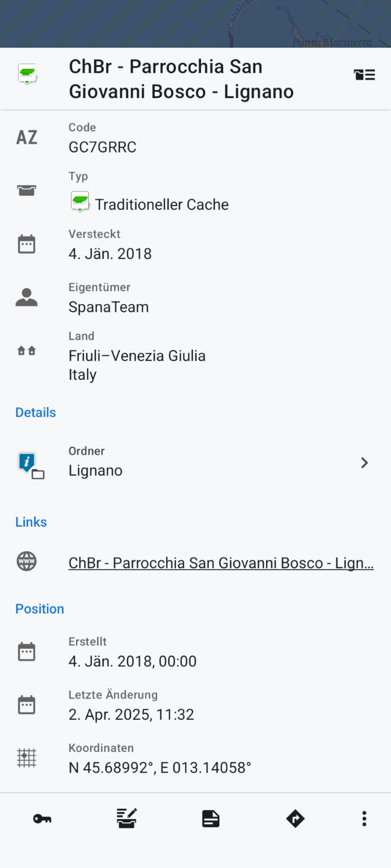Open the Ordner Lignano folder row

(x=195, y=463)
